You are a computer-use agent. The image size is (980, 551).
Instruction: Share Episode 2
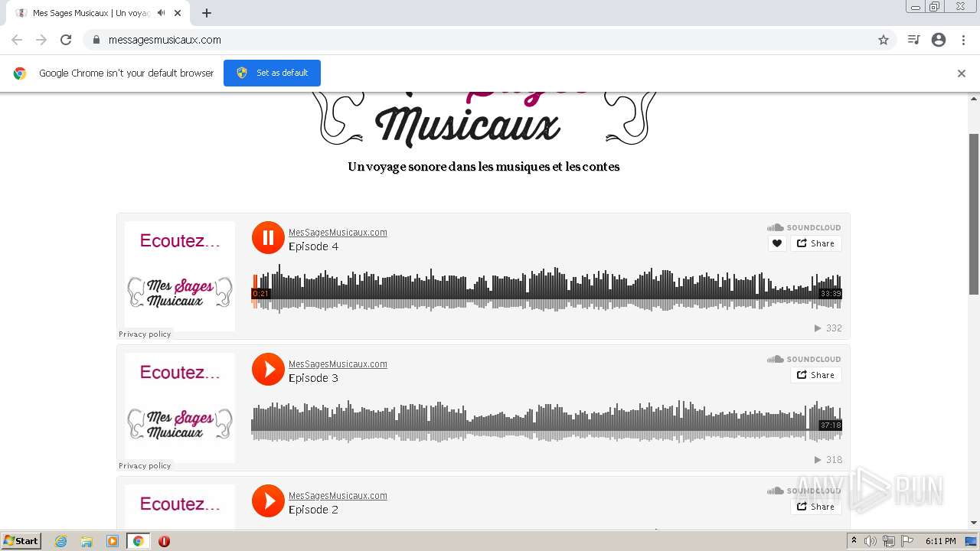click(816, 507)
